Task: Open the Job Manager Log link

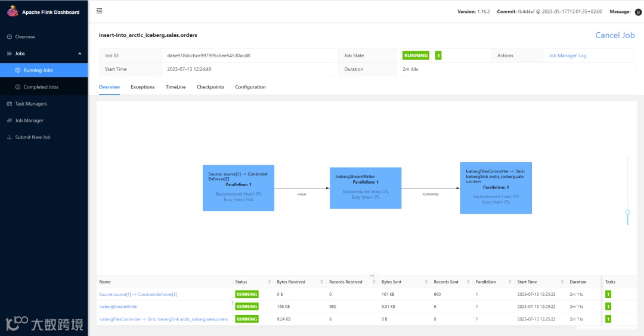Action: [567, 56]
